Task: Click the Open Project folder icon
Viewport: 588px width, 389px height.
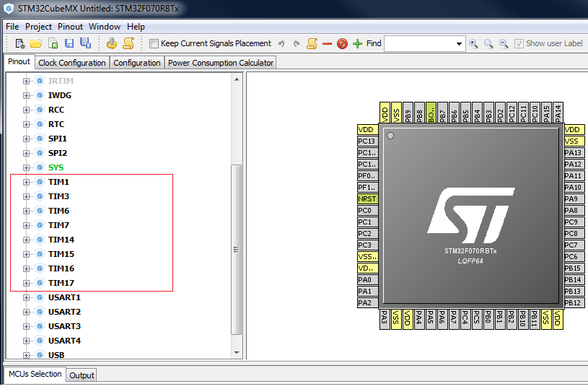Action: point(35,44)
